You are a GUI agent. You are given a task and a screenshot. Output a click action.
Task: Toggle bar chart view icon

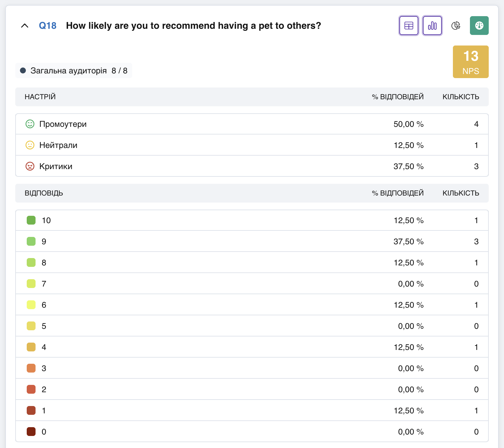coord(432,26)
